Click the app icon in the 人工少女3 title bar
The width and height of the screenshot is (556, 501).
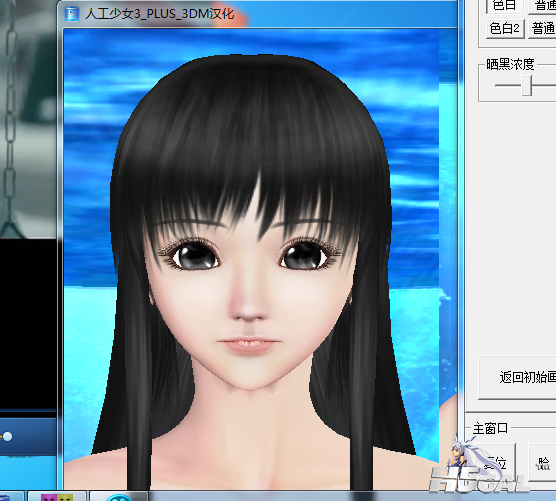click(72, 13)
